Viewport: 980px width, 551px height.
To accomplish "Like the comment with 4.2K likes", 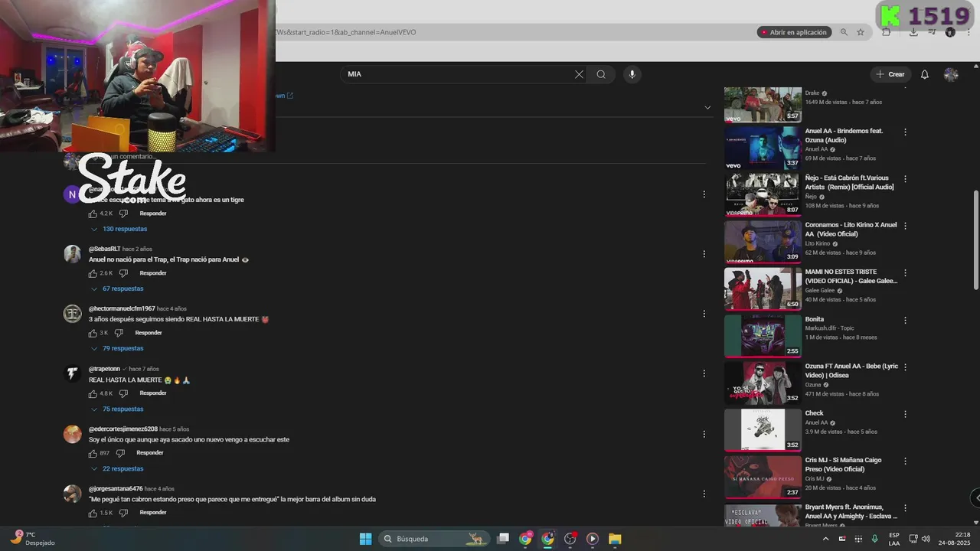I will coord(93,214).
